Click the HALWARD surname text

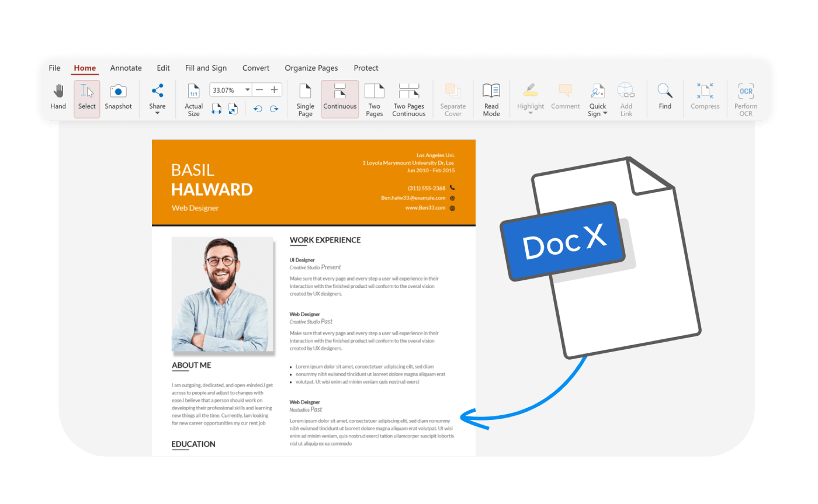[212, 189]
